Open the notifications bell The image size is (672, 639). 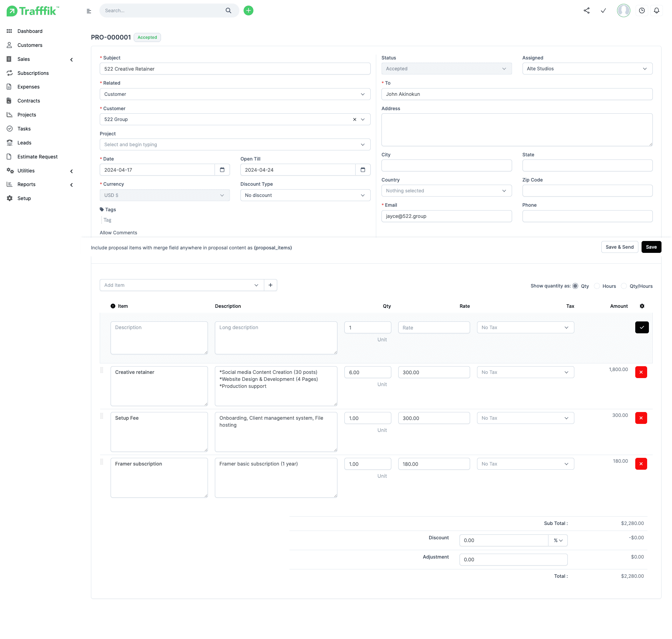657,10
